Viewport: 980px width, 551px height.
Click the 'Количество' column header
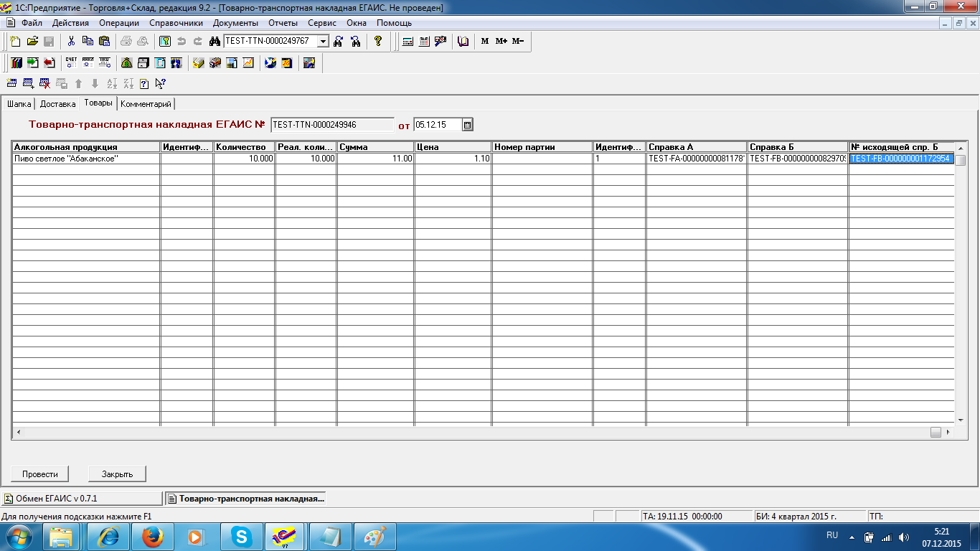[x=244, y=147]
